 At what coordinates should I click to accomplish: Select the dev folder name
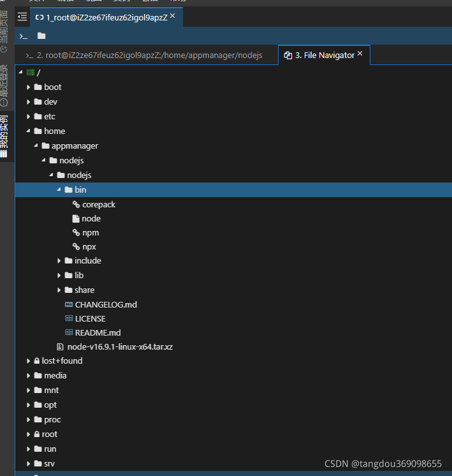click(50, 101)
